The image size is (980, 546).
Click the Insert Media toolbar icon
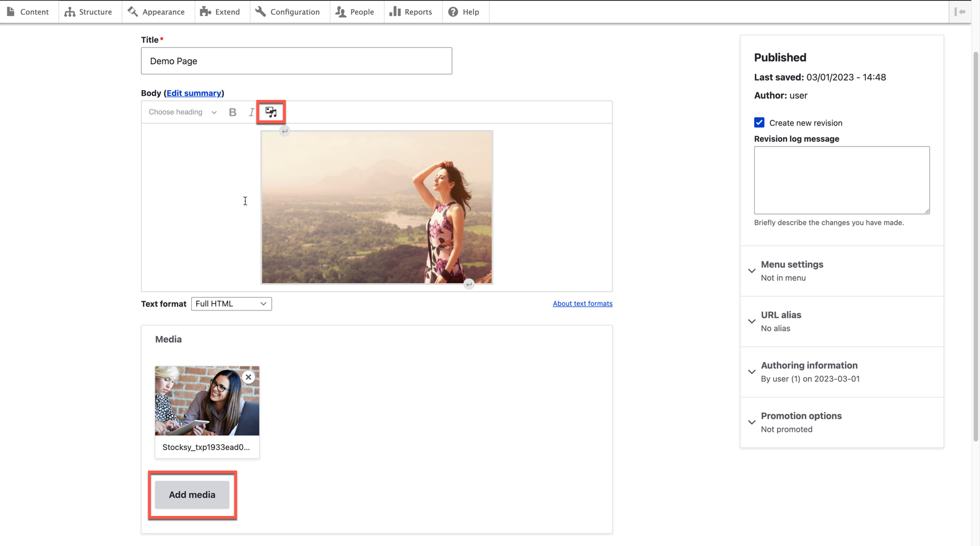tap(271, 112)
